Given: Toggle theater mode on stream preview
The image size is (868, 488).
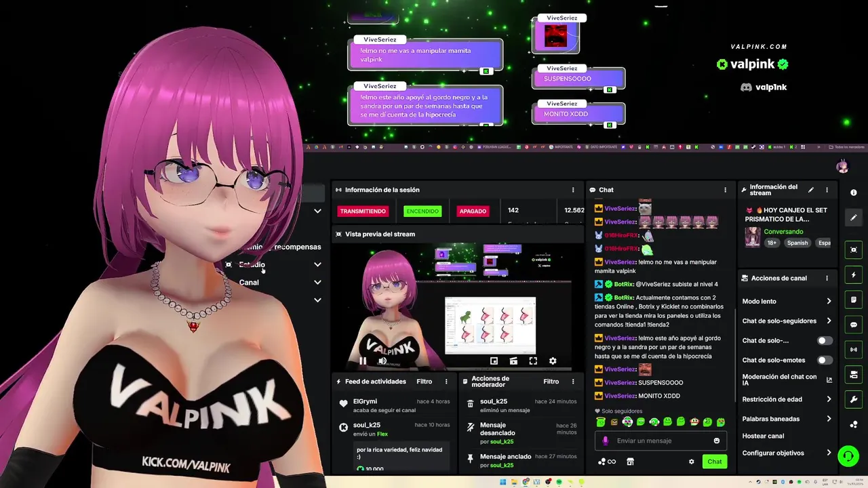Looking at the screenshot, I should 513,361.
